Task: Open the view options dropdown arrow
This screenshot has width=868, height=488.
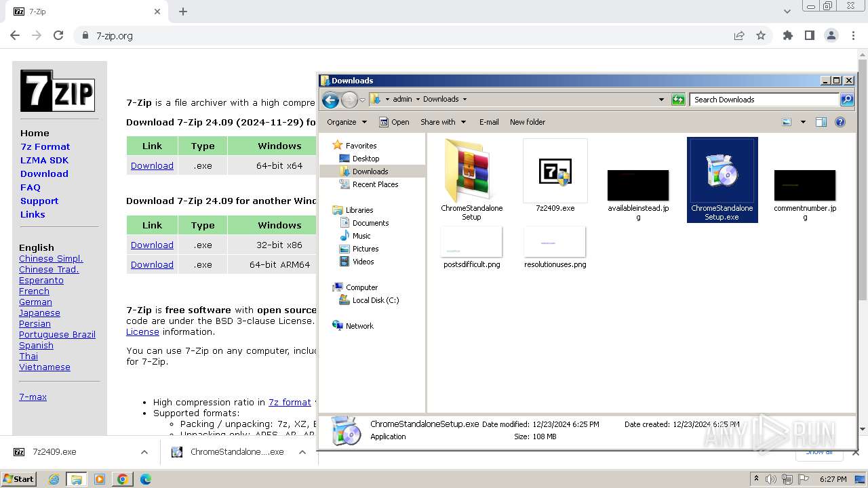Action: click(x=803, y=122)
